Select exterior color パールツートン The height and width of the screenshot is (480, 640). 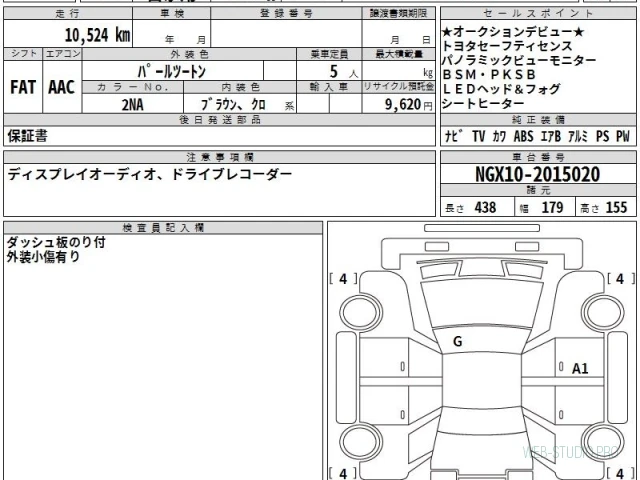[171, 71]
